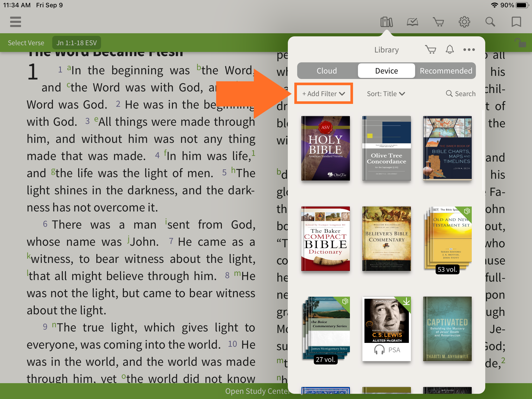
Task: Tap footnote 1 after 'was life,'
Action: click(253, 153)
